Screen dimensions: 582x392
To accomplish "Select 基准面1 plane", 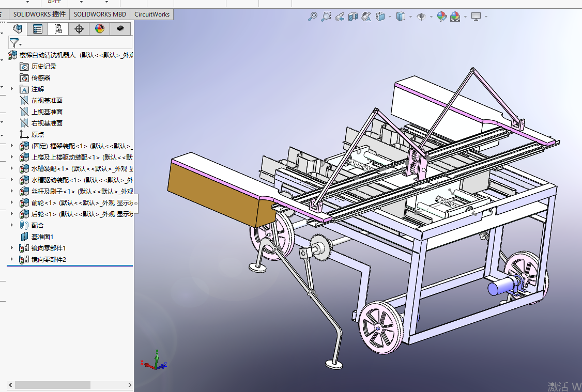I will point(42,237).
